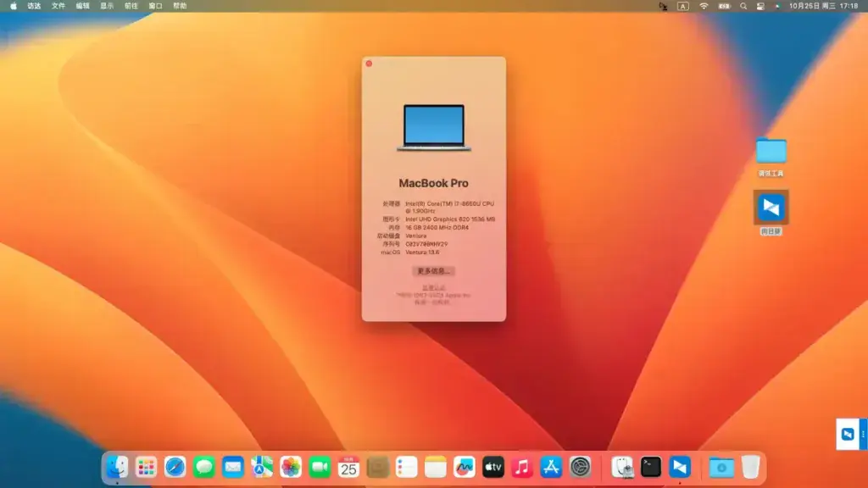Open Finder from the Dock
Viewport: 868px width, 488px height.
click(117, 468)
